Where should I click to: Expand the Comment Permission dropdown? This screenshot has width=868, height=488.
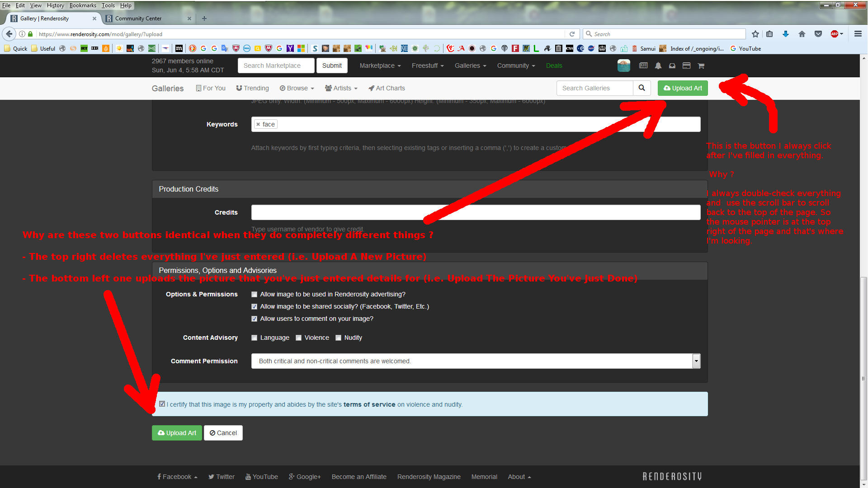696,361
